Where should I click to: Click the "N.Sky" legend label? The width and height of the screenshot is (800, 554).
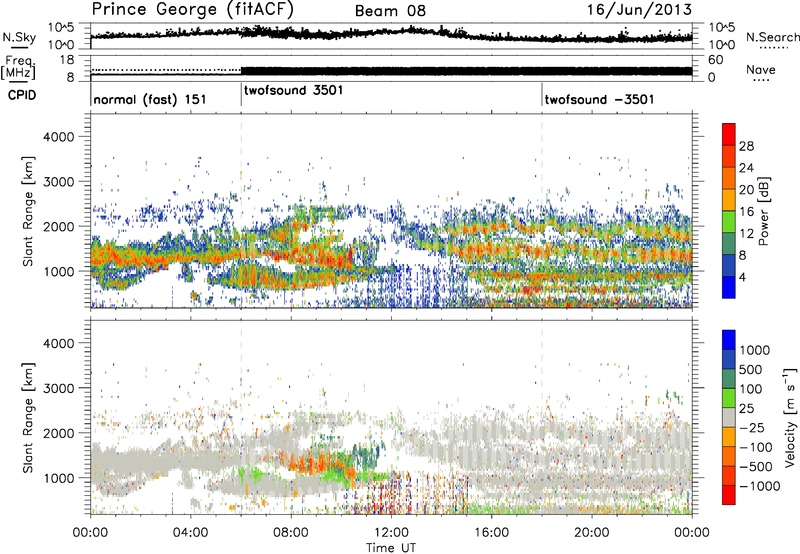pos(19,37)
